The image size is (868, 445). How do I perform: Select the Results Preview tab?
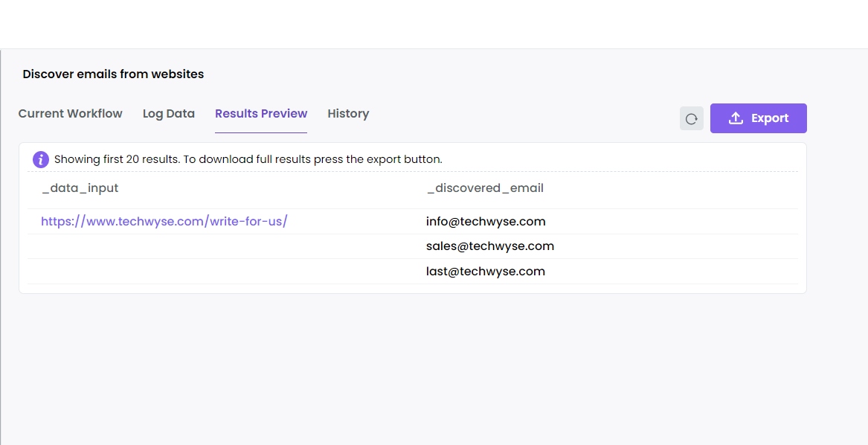pos(260,113)
